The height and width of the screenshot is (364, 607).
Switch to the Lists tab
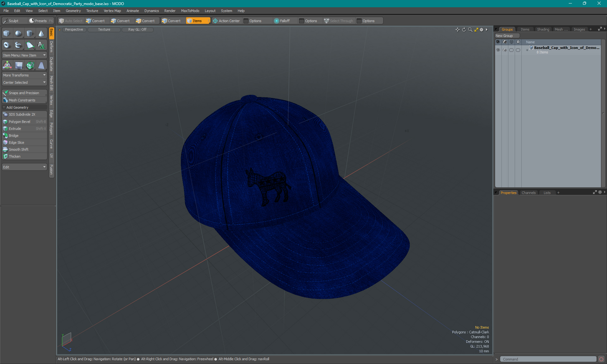pos(547,193)
